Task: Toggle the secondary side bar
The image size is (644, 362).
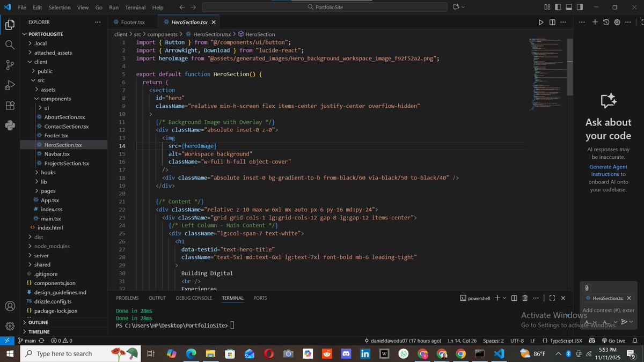Action: [581, 7]
